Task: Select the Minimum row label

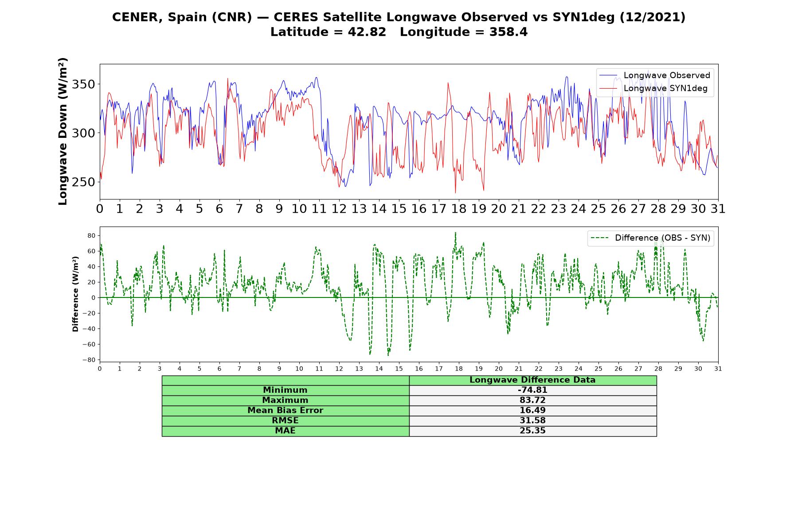Action: click(285, 390)
